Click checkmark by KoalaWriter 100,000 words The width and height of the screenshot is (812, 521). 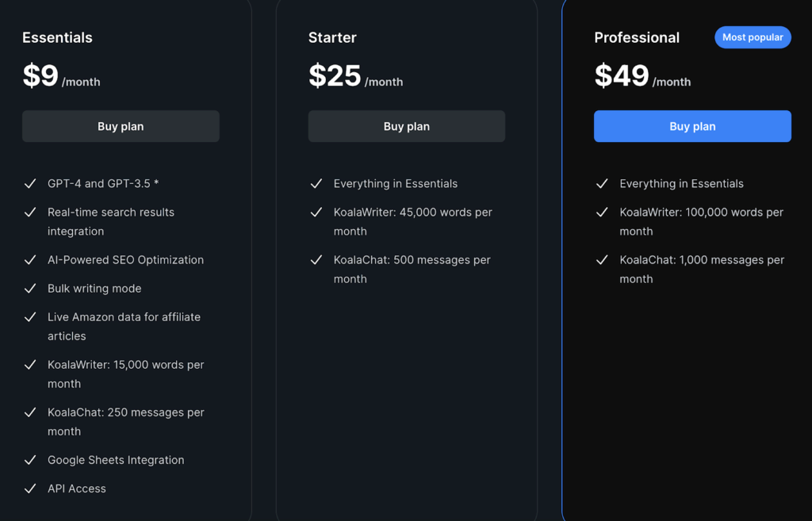point(602,213)
